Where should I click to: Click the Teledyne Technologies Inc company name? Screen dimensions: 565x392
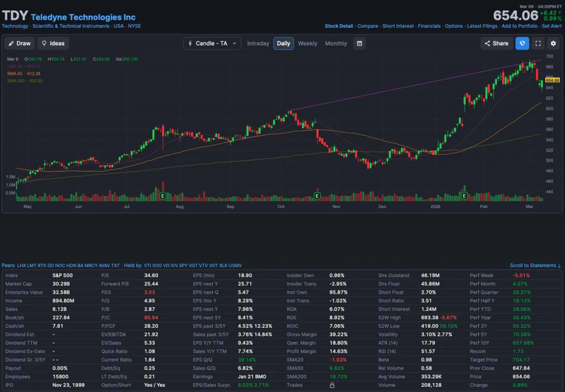click(x=83, y=17)
